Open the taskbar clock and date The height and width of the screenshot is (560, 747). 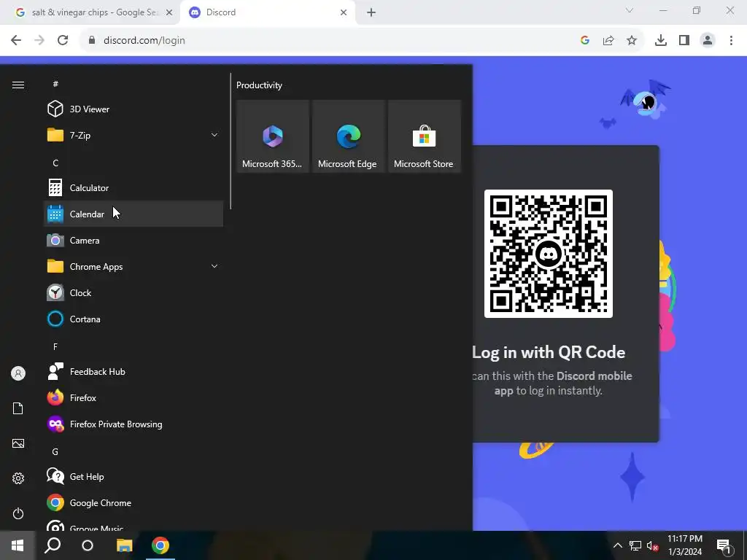click(x=685, y=545)
